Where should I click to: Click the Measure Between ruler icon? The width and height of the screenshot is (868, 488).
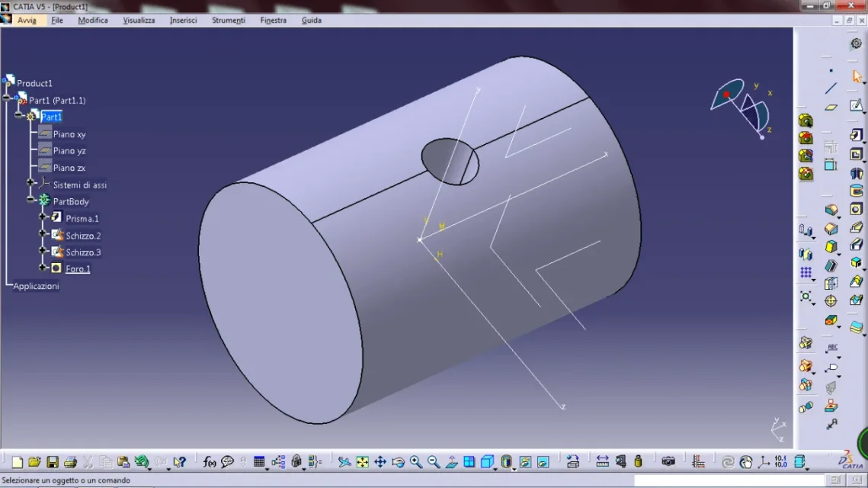click(x=602, y=462)
